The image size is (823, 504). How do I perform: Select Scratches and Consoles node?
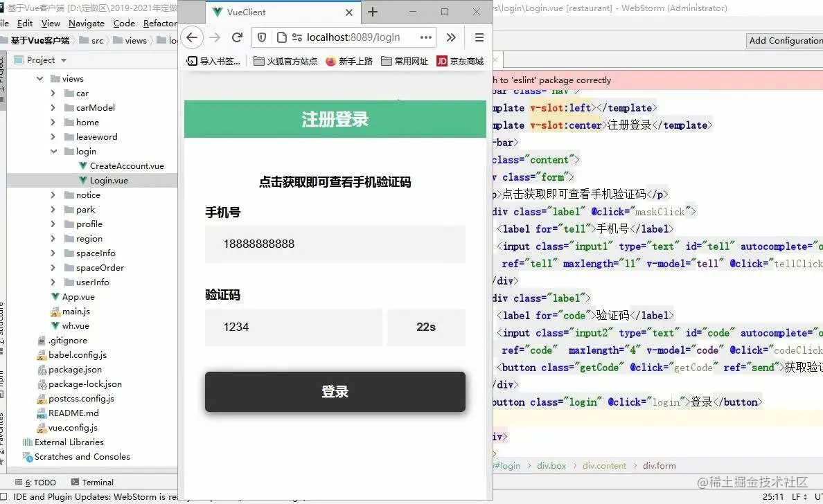tap(77, 457)
